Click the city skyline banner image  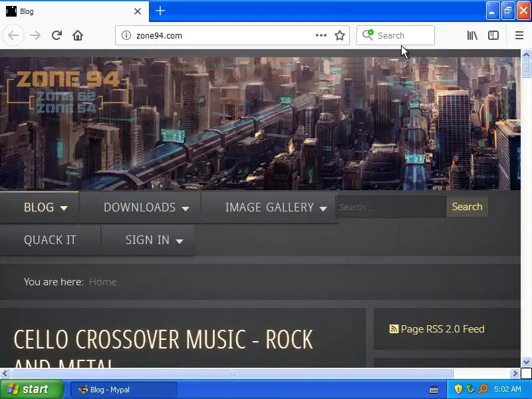(260, 123)
